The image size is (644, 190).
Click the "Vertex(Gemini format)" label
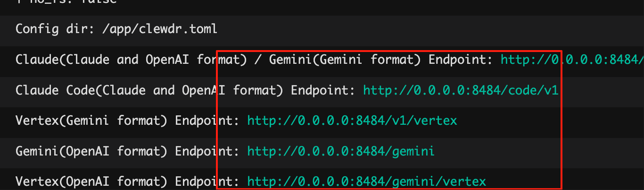click(x=91, y=121)
